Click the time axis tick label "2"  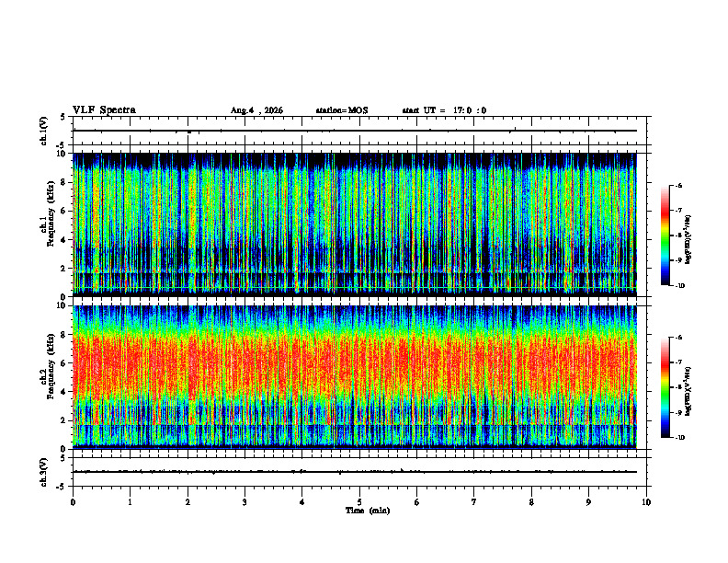[188, 502]
